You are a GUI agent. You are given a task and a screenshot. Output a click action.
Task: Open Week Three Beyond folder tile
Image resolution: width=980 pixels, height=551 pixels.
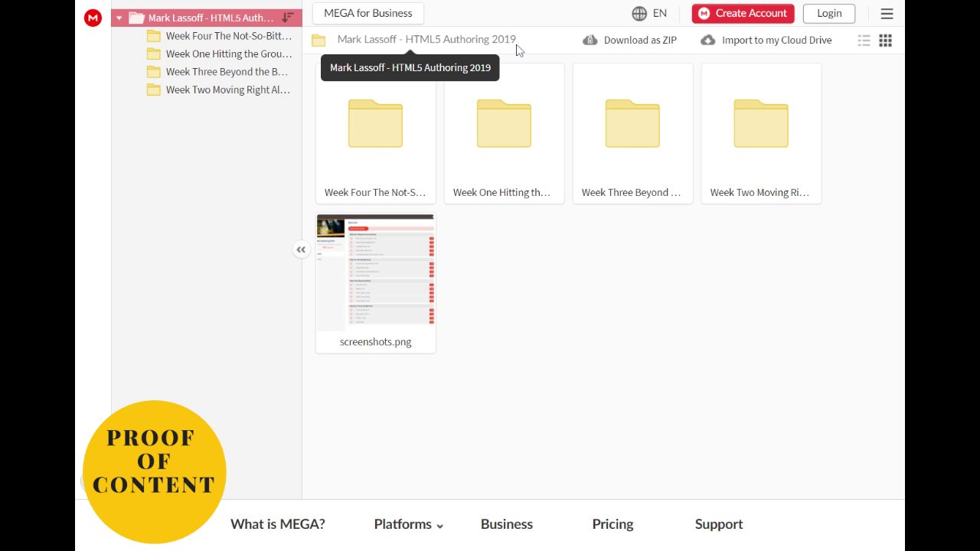[x=633, y=133]
